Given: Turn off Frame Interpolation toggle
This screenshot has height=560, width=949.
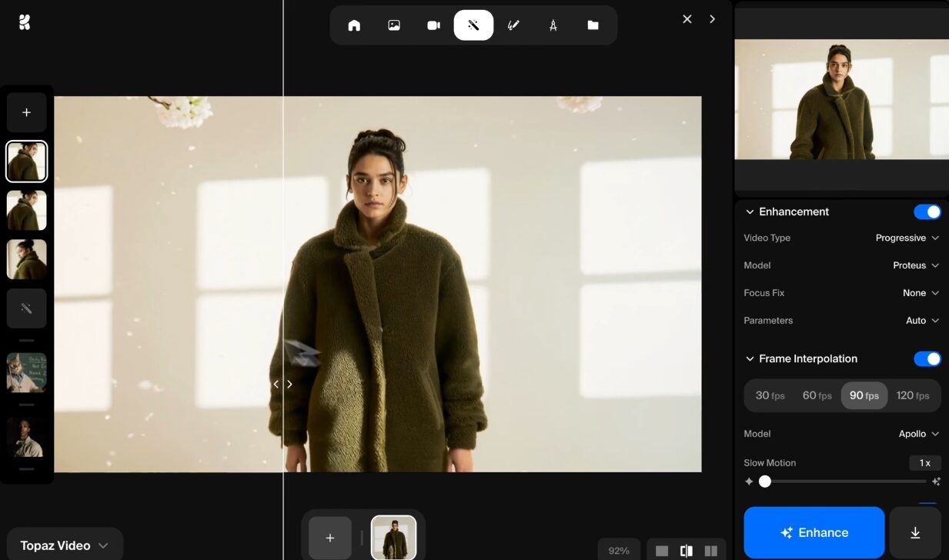Looking at the screenshot, I should (x=927, y=358).
